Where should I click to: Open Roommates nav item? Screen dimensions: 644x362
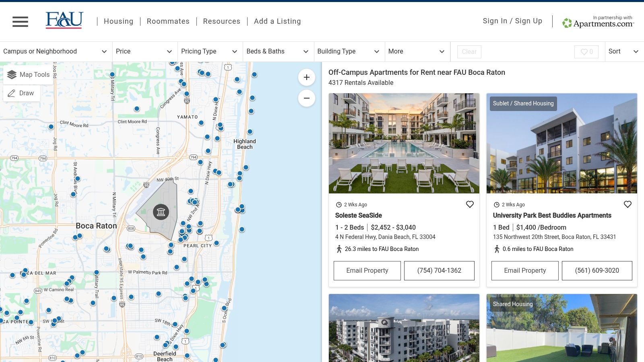pyautogui.click(x=168, y=21)
